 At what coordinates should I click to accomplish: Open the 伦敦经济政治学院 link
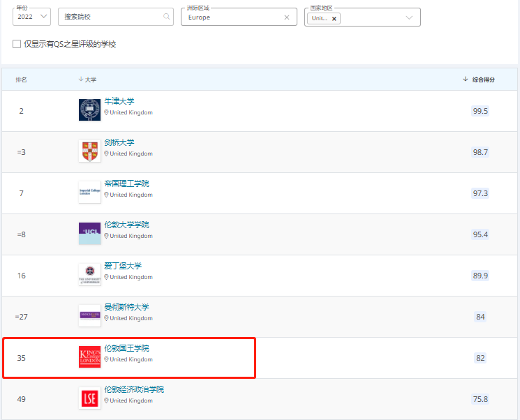click(134, 389)
